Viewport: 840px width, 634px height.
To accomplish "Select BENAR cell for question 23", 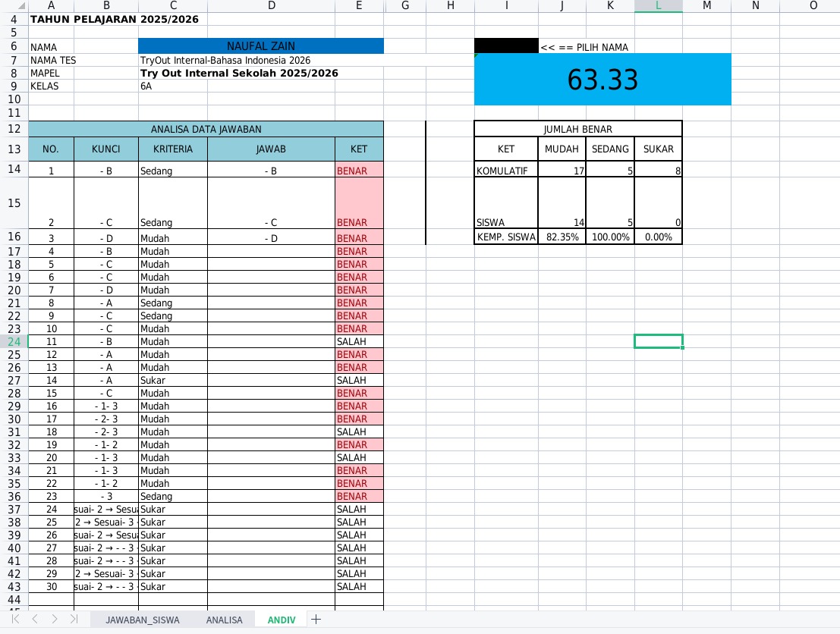I will coord(359,497).
